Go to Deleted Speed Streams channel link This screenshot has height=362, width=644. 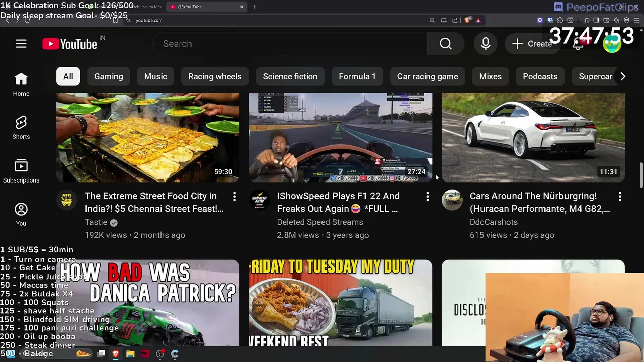[320, 222]
